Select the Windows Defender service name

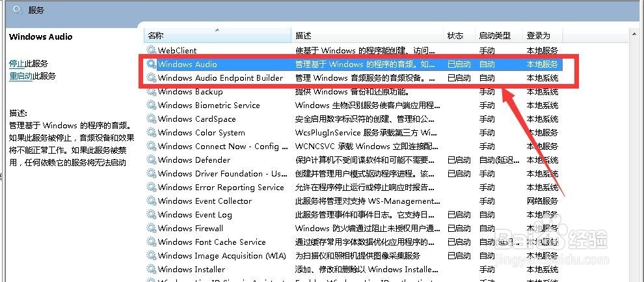point(194,160)
